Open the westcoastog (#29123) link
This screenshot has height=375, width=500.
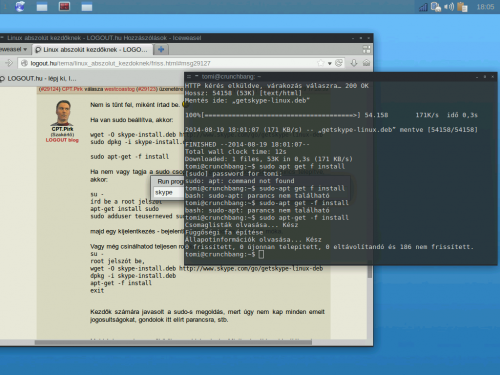[x=130, y=89]
